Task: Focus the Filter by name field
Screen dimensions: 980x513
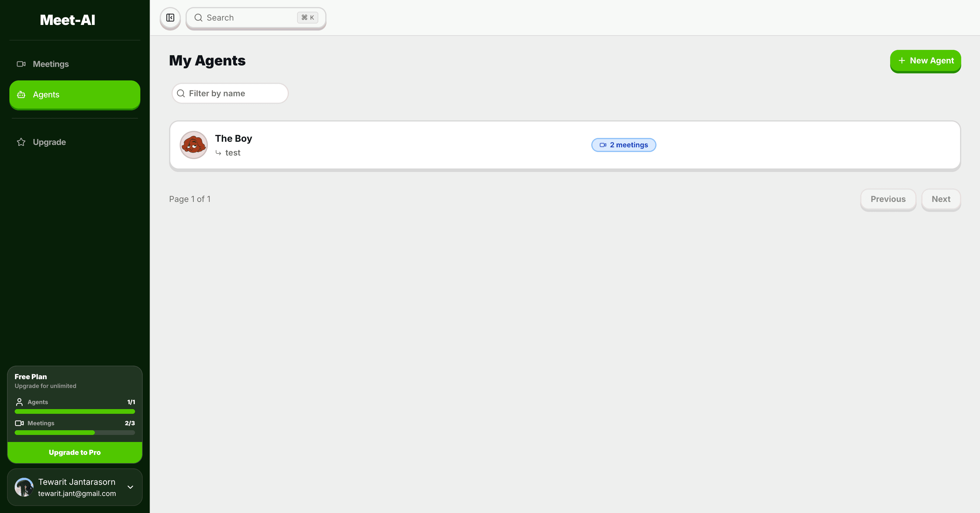Action: 230,94
